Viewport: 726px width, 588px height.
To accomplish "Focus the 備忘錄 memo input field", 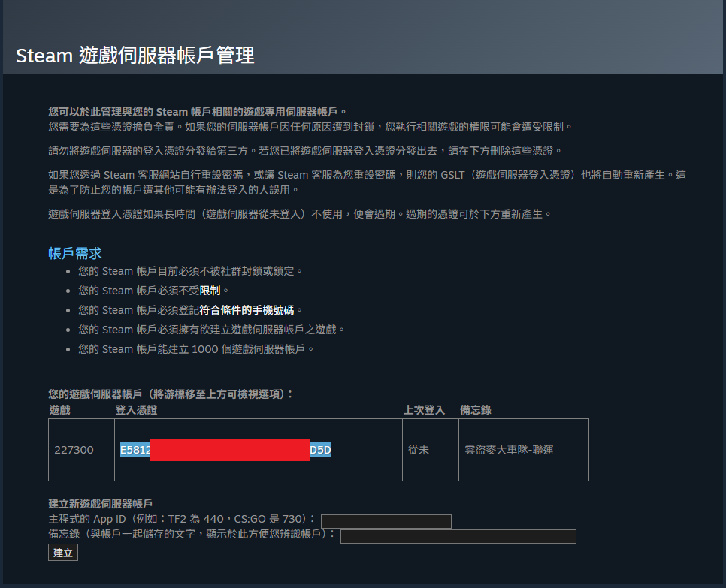I will coord(458,537).
